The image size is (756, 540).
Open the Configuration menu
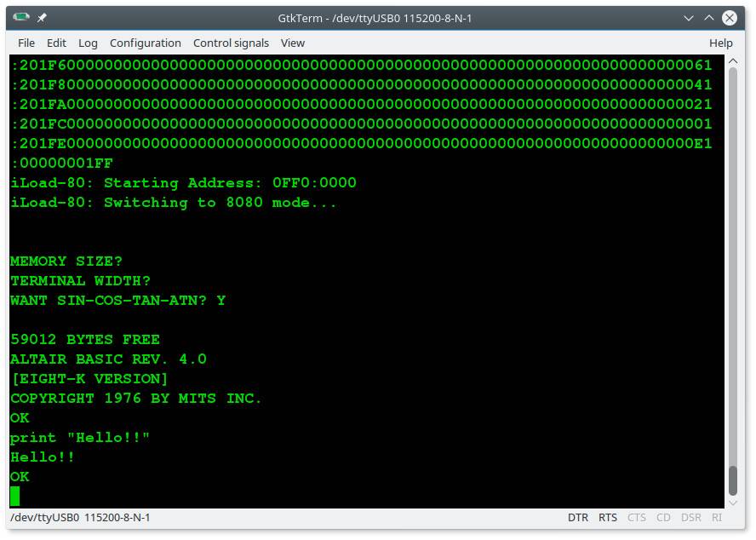(x=145, y=43)
